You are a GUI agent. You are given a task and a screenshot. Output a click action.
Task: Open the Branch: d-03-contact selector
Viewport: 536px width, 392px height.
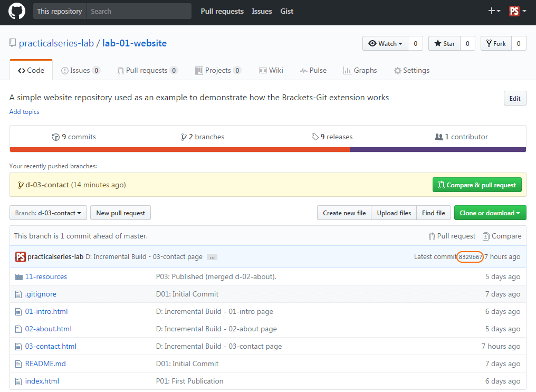(48, 213)
